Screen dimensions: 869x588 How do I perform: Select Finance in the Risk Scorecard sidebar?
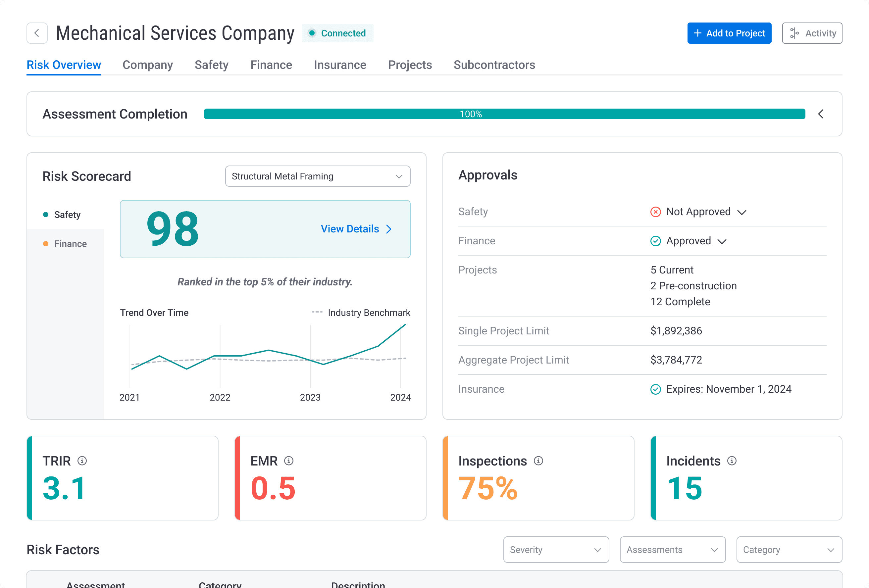pyautogui.click(x=70, y=244)
